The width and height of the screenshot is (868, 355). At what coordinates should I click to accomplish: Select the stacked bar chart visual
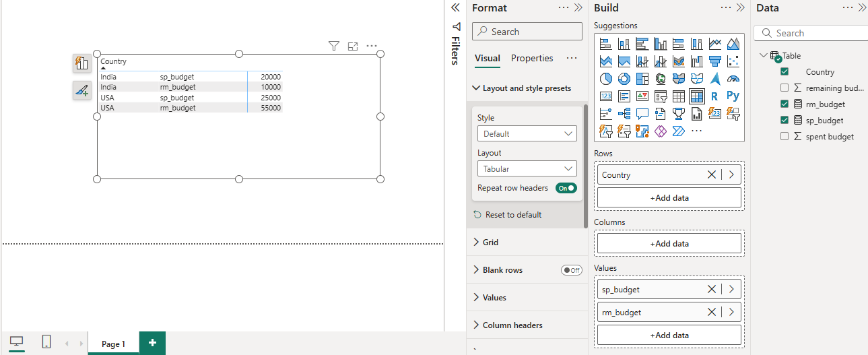[x=605, y=44]
